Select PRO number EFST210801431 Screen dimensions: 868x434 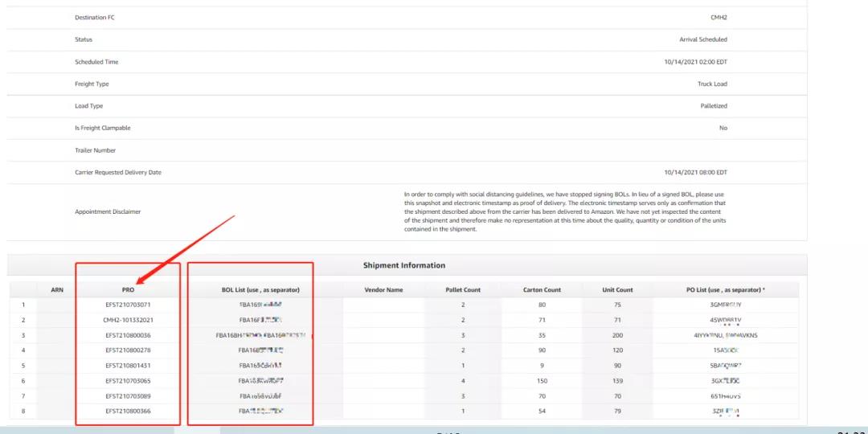pos(128,366)
